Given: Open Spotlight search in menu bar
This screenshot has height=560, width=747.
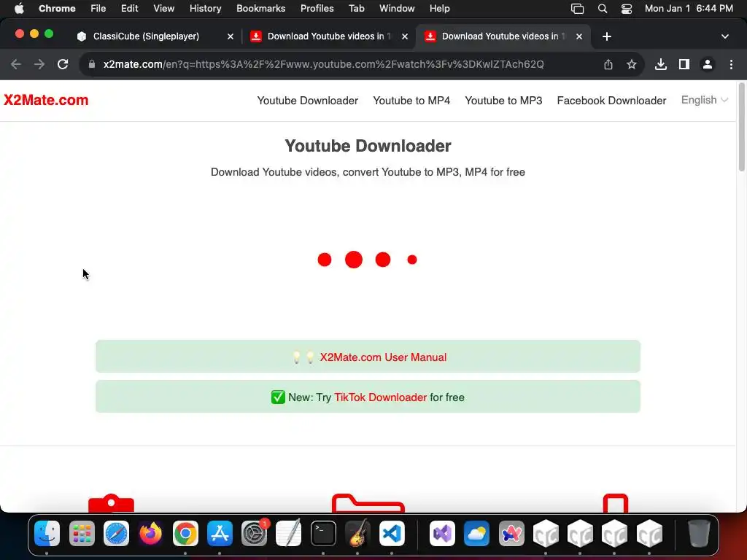Looking at the screenshot, I should (603, 9).
